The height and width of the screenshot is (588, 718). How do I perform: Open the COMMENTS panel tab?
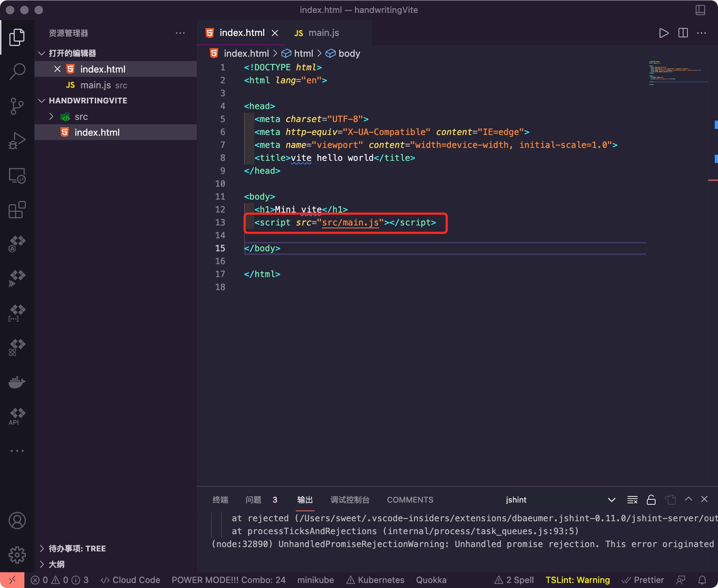click(x=410, y=500)
